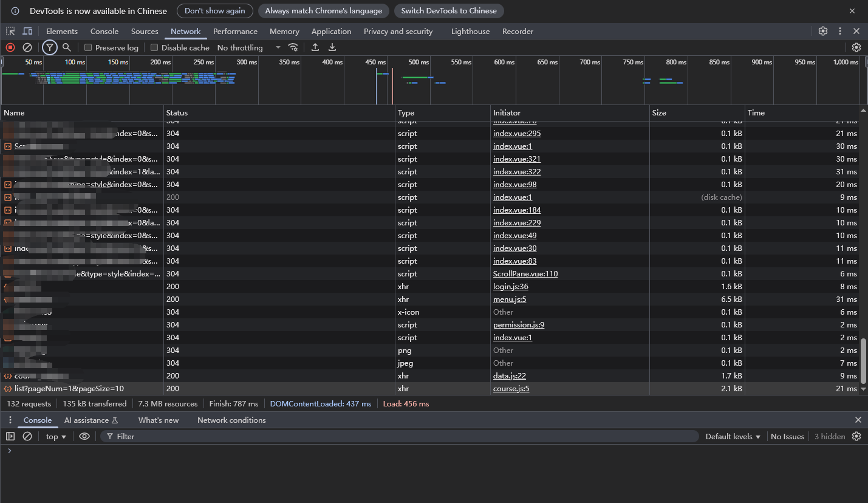This screenshot has height=503, width=868.
Task: Enable the Disable cache checkbox
Action: (x=154, y=47)
